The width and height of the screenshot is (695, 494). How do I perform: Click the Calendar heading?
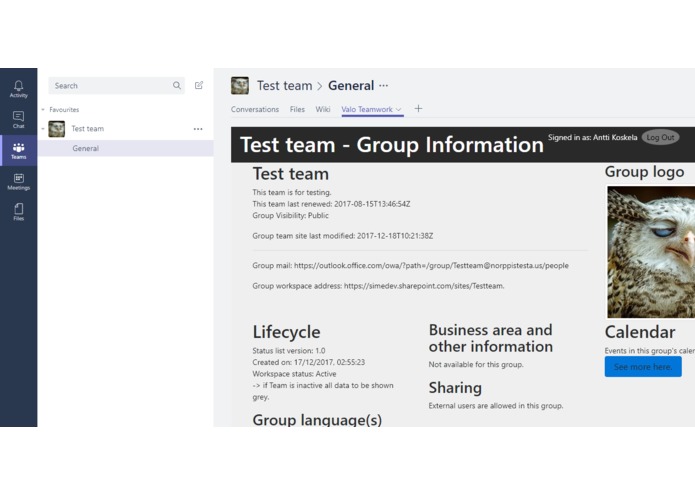640,332
